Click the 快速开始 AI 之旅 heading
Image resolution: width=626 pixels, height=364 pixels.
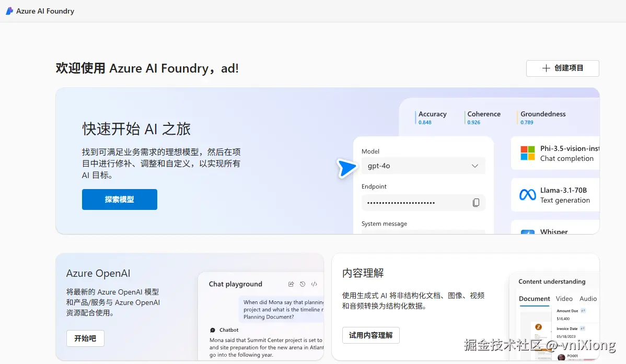pyautogui.click(x=136, y=130)
